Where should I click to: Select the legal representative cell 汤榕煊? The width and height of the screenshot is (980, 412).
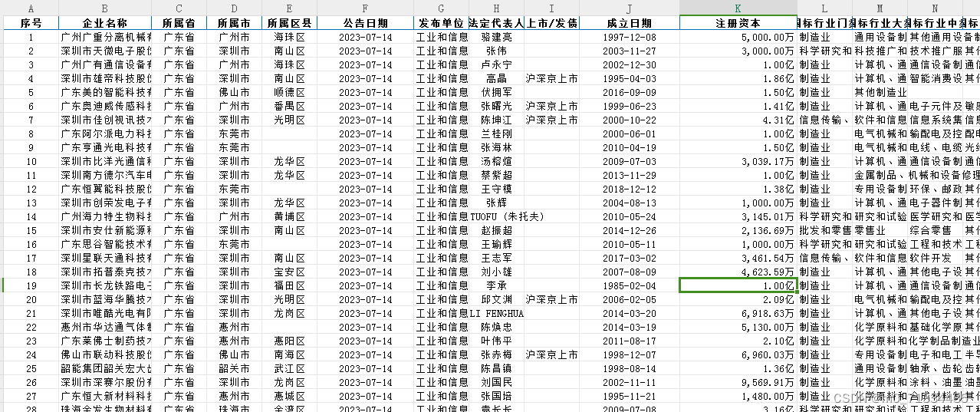[x=497, y=161]
